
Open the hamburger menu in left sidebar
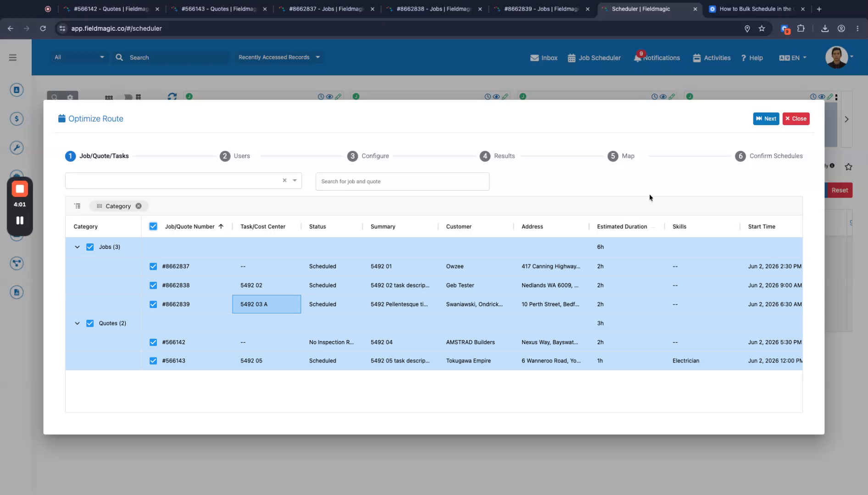click(13, 58)
